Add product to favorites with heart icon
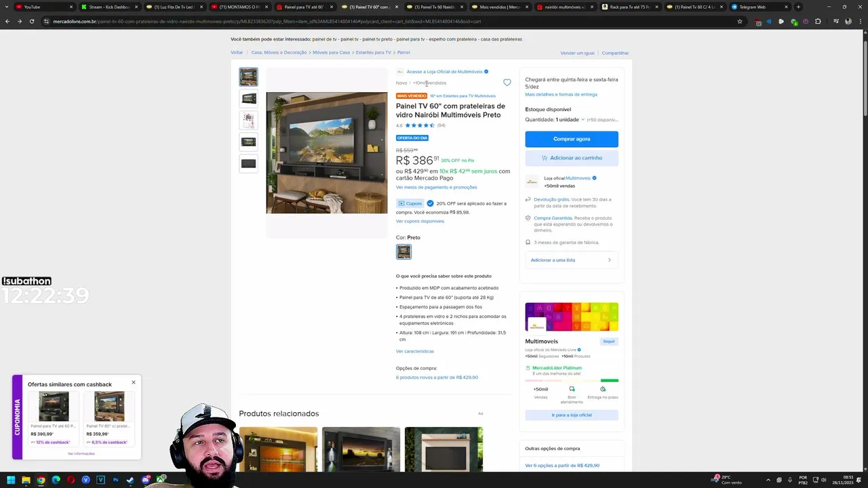868x488 pixels. pyautogui.click(x=507, y=83)
